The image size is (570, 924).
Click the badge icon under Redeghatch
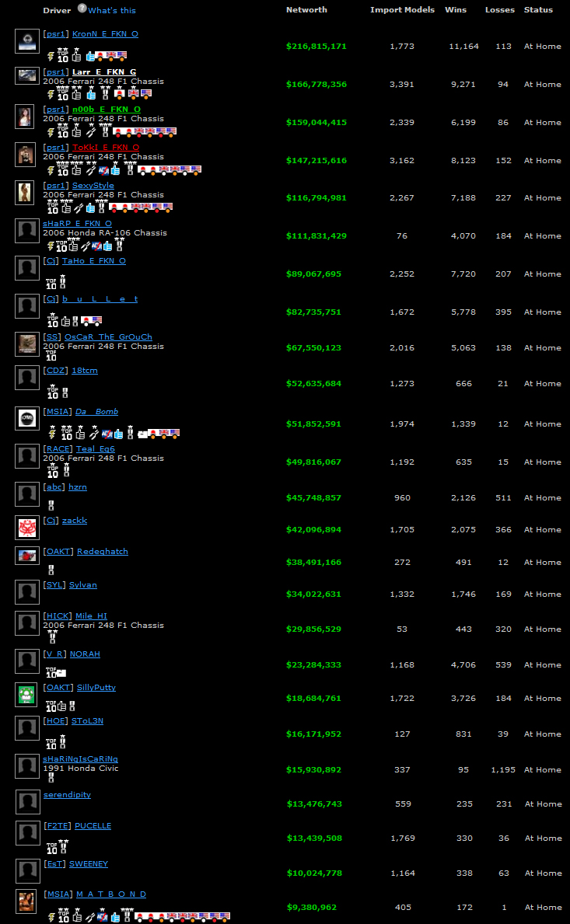click(51, 570)
